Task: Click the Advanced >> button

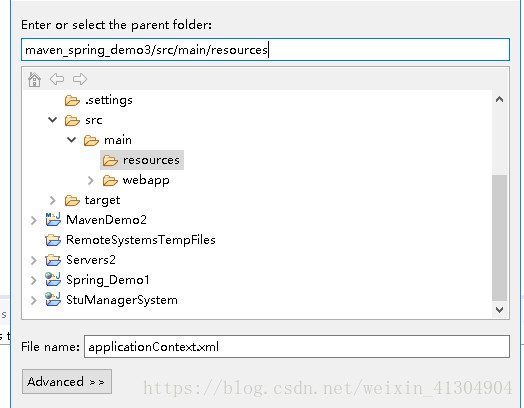Action: coord(67,382)
